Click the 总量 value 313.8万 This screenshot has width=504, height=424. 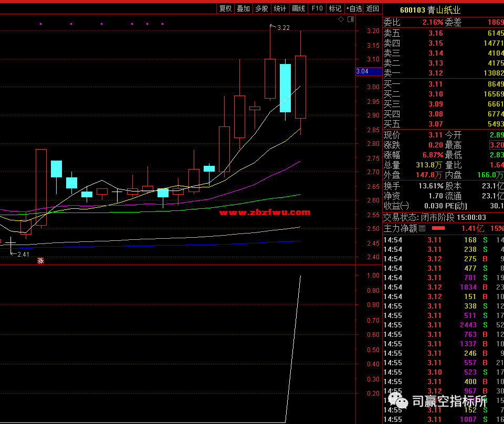coord(429,165)
